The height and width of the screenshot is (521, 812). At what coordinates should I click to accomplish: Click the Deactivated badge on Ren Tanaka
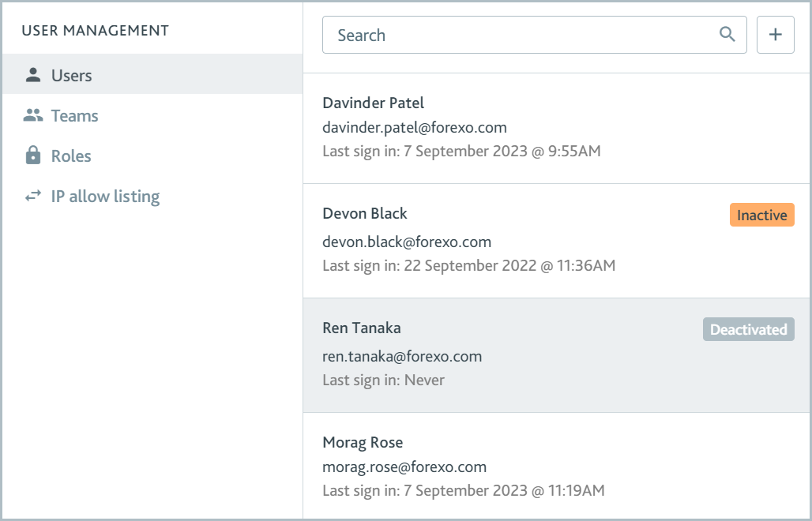point(748,329)
